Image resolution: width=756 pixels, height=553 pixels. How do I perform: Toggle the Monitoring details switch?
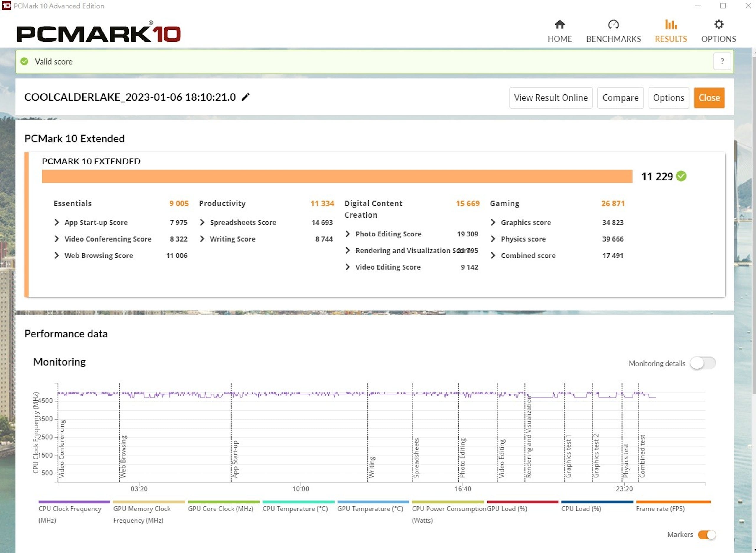point(703,363)
